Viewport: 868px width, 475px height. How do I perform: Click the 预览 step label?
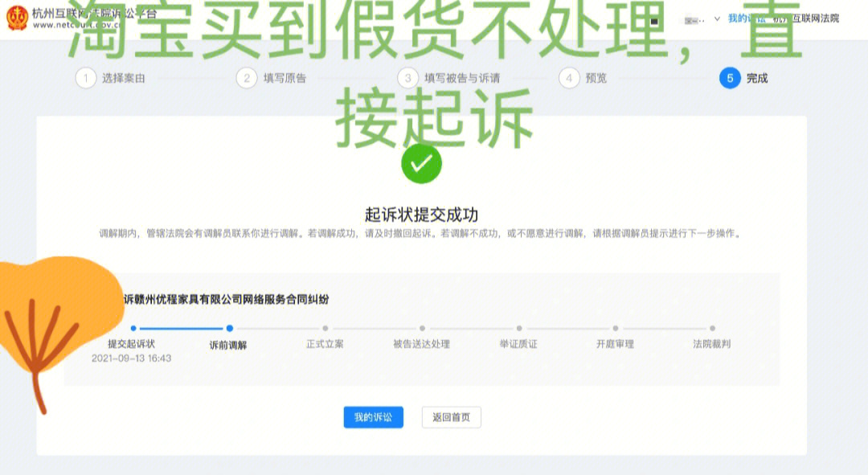(596, 78)
